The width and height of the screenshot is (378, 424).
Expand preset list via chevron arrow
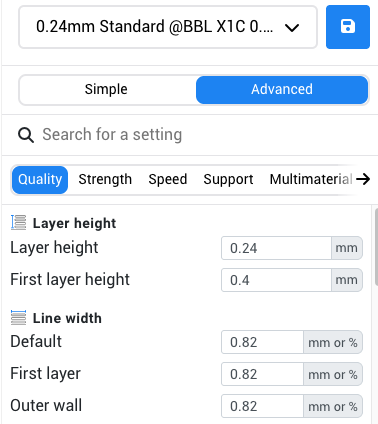(292, 28)
